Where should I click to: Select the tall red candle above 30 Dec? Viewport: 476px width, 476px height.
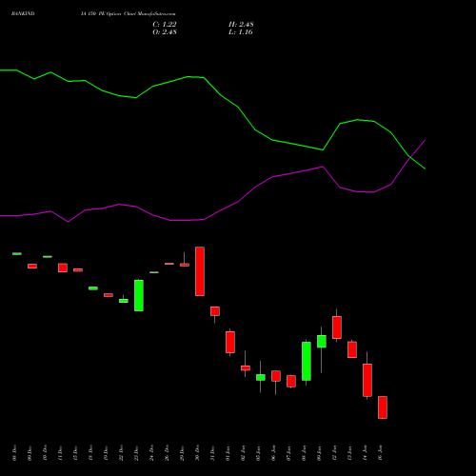200,271
